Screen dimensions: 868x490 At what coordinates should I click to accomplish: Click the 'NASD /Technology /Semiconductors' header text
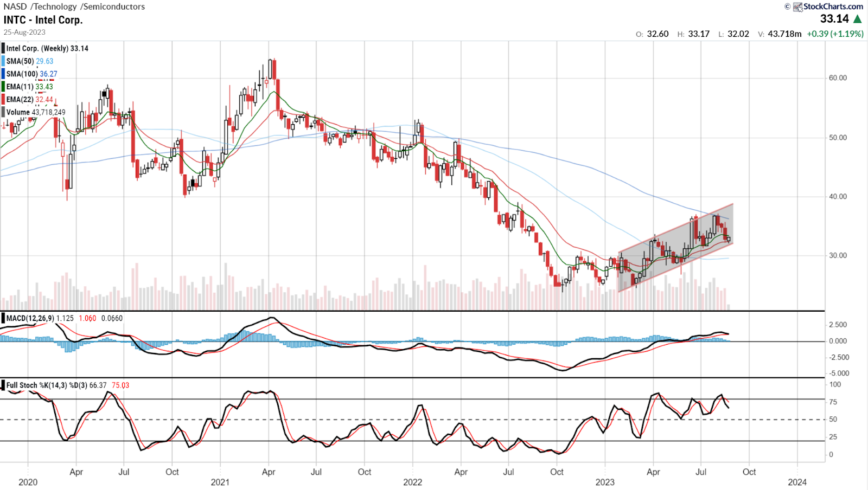(x=74, y=7)
